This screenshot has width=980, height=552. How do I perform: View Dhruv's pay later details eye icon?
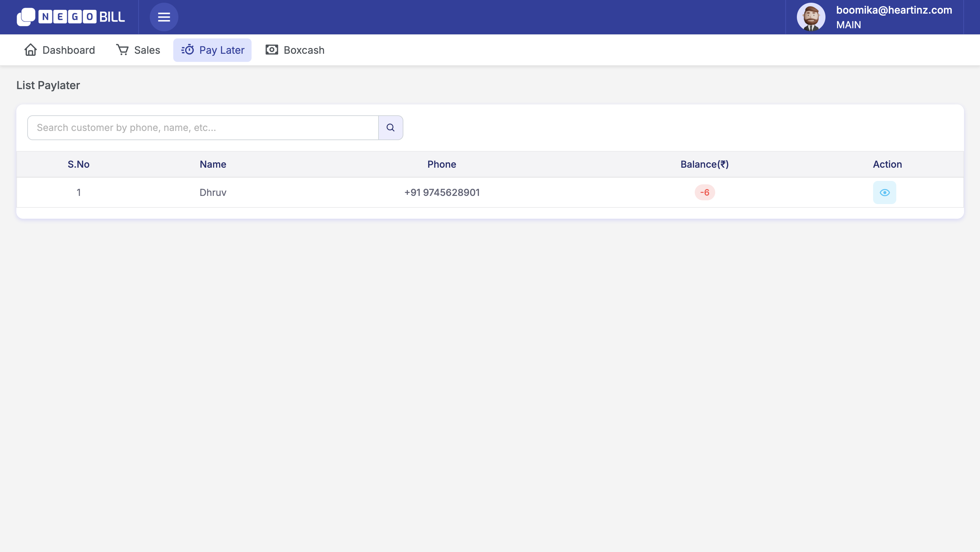click(x=884, y=193)
